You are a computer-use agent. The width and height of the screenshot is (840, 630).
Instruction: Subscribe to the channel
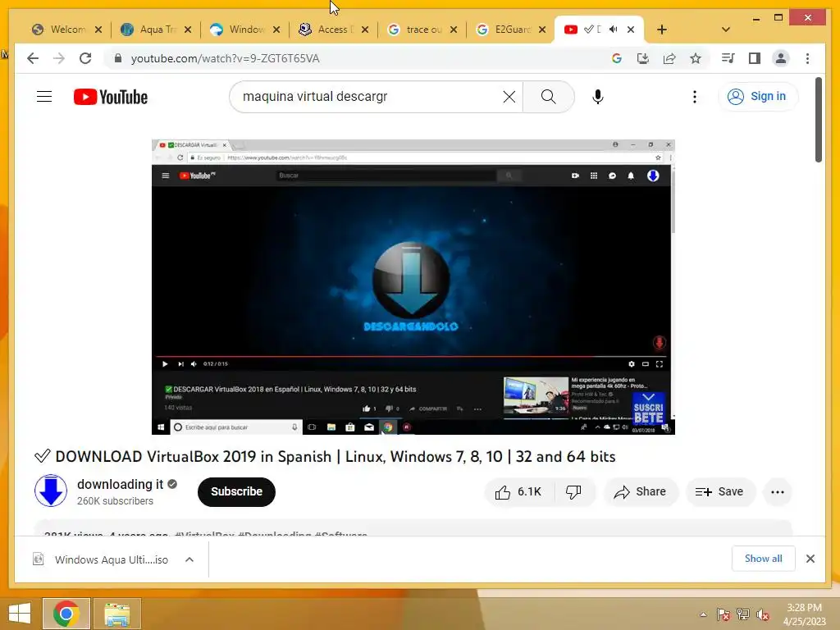click(236, 492)
